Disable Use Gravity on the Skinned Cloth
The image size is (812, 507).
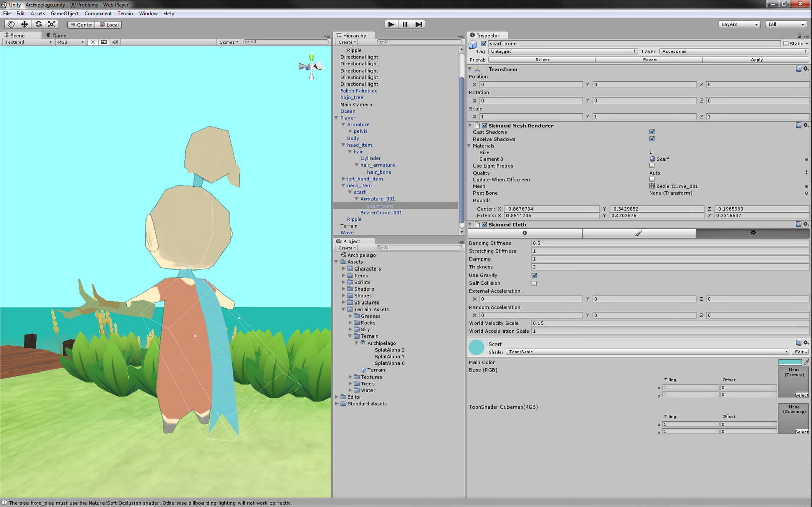tap(534, 275)
